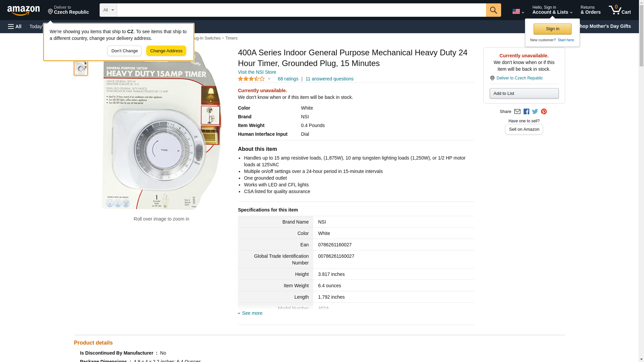Select the timer product thumbnail image

pyautogui.click(x=80, y=68)
